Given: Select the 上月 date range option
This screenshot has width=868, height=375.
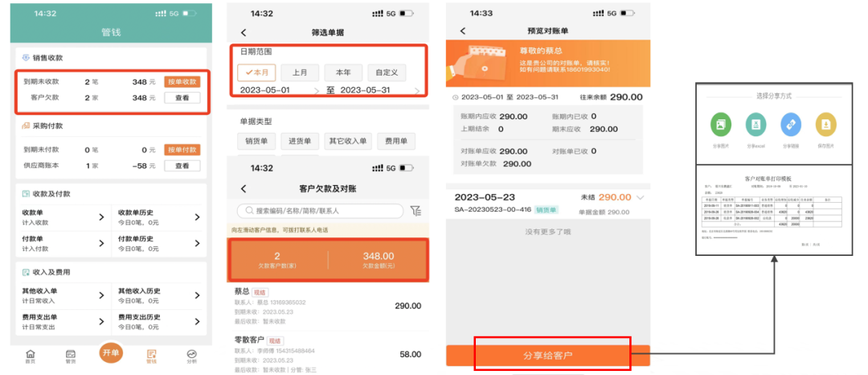Looking at the screenshot, I should 300,72.
